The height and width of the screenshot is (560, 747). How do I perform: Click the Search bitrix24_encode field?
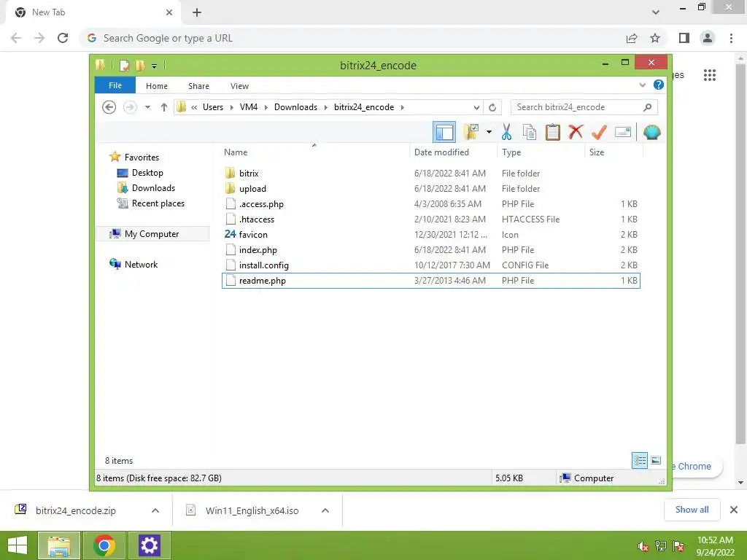[584, 107]
